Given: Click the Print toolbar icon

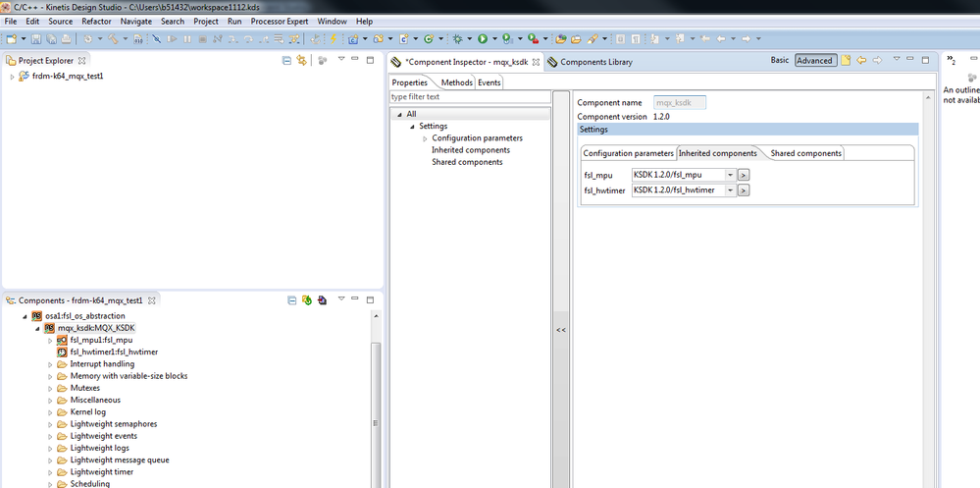Looking at the screenshot, I should pyautogui.click(x=66, y=39).
